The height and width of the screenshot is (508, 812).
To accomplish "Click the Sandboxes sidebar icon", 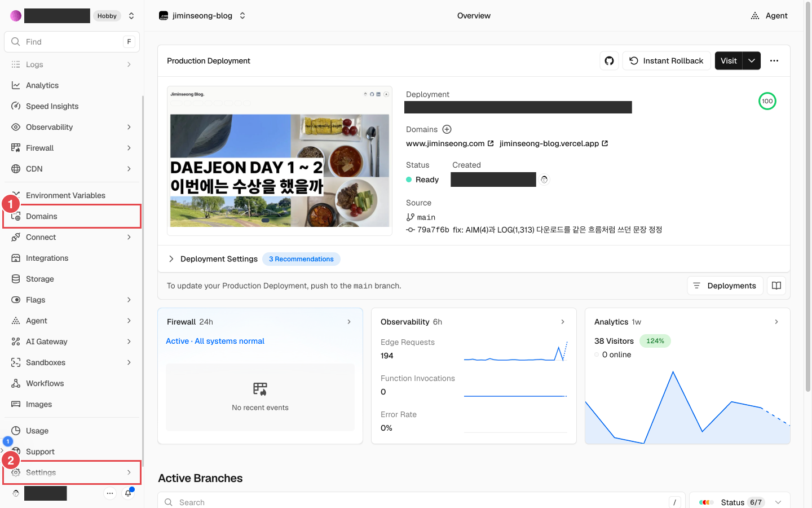I will coord(16,362).
